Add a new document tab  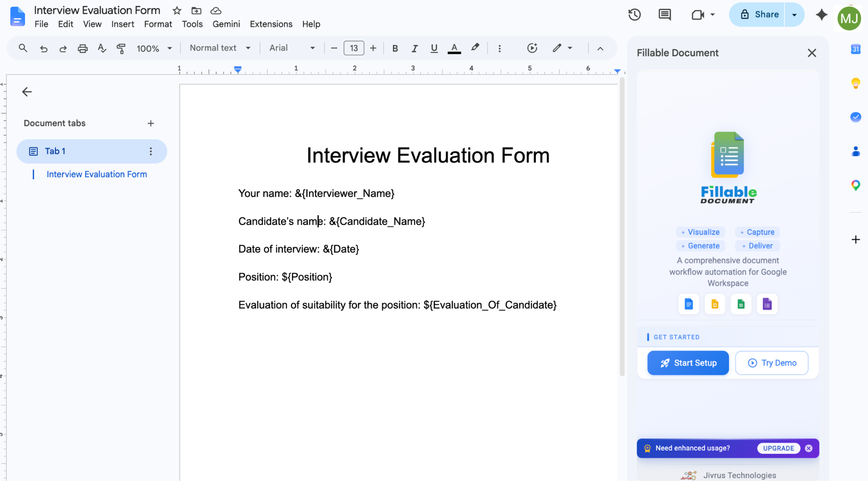150,123
